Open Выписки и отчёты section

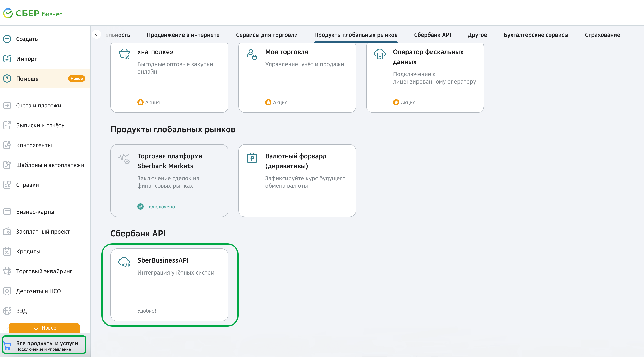pyautogui.click(x=45, y=125)
